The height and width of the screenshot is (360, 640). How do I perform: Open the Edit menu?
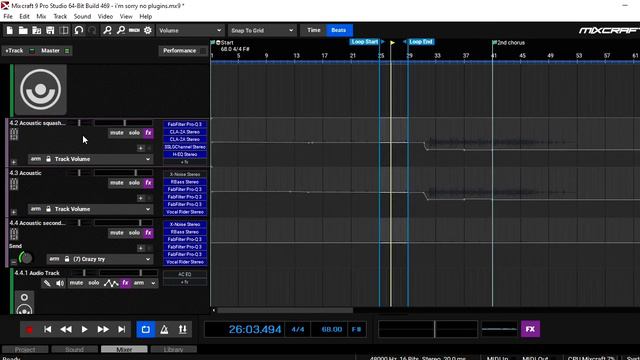tap(24, 16)
